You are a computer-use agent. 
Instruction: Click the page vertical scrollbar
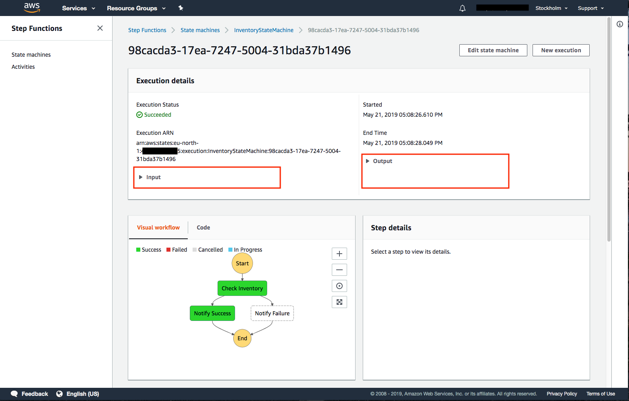[609, 128]
